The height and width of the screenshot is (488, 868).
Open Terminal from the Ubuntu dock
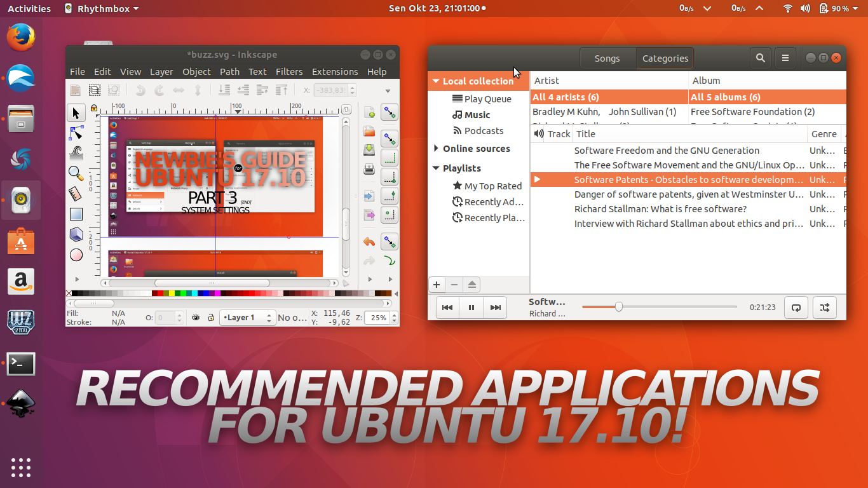21,364
